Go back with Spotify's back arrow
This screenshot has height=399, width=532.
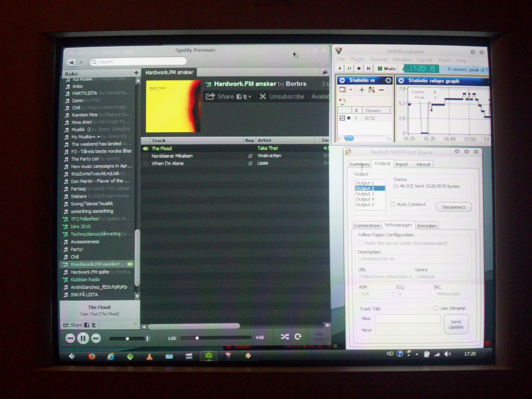click(71, 62)
